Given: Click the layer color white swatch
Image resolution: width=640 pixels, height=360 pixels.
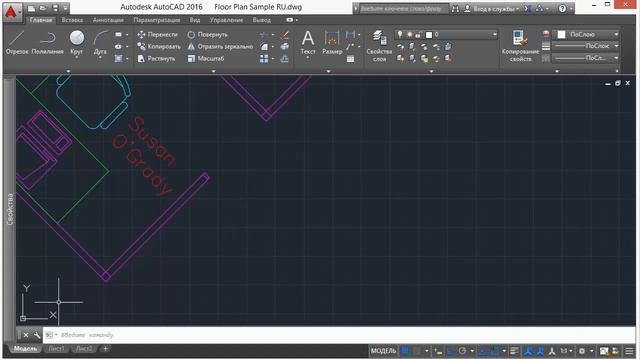Looking at the screenshot, I should (x=429, y=35).
